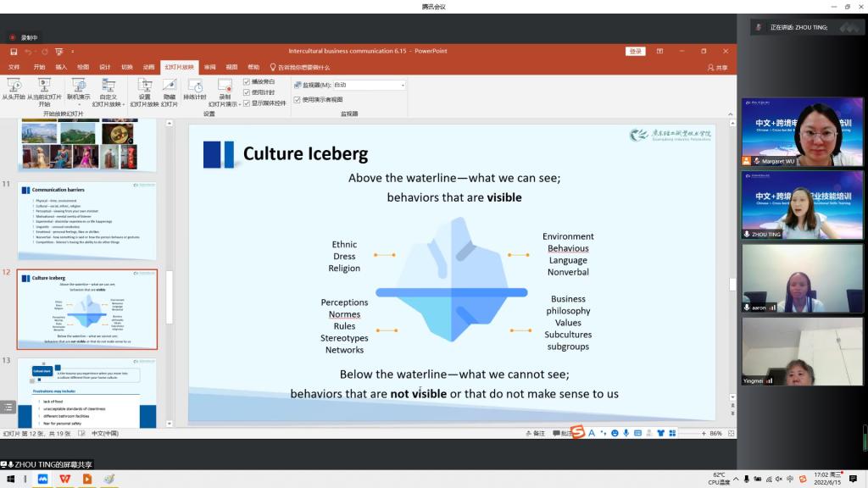Click the Set Up Slide Show icon (设置幻灯片放映)
This screenshot has width=868, height=488.
pyautogui.click(x=144, y=87)
